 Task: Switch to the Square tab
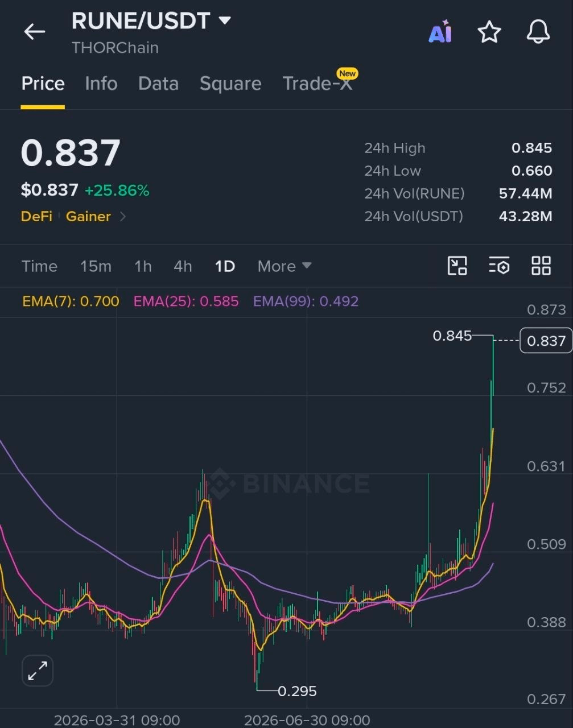[230, 84]
